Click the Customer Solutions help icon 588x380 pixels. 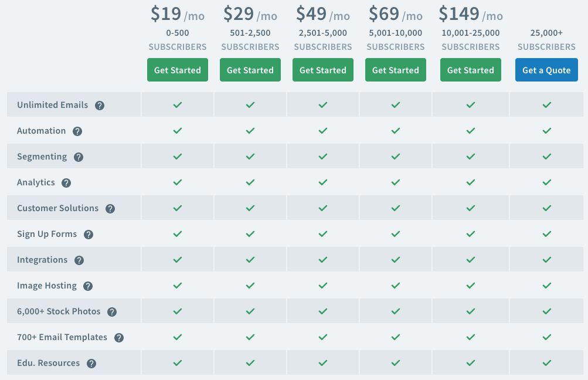110,209
